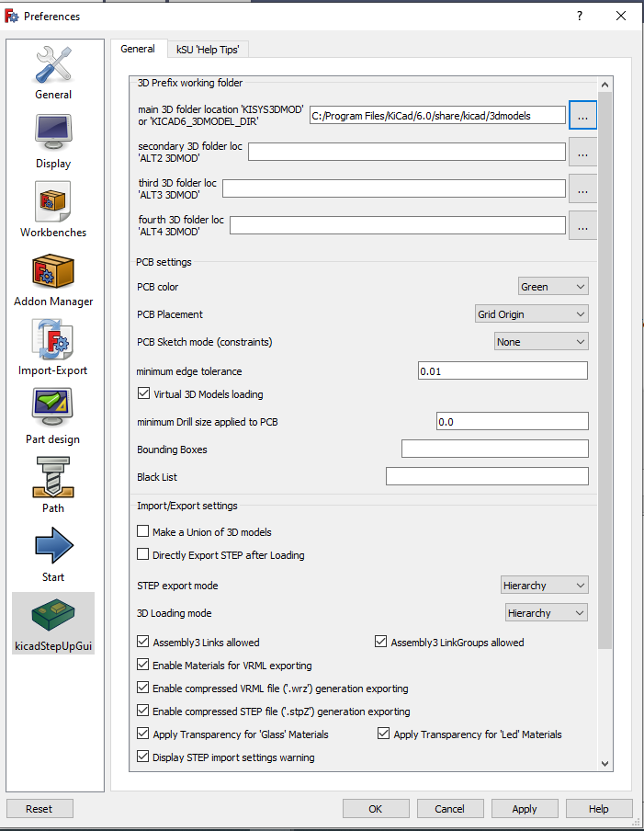Browse for third ALT3 3DMOD folder
Viewport: 644px width, 831px height.
pyautogui.click(x=582, y=188)
